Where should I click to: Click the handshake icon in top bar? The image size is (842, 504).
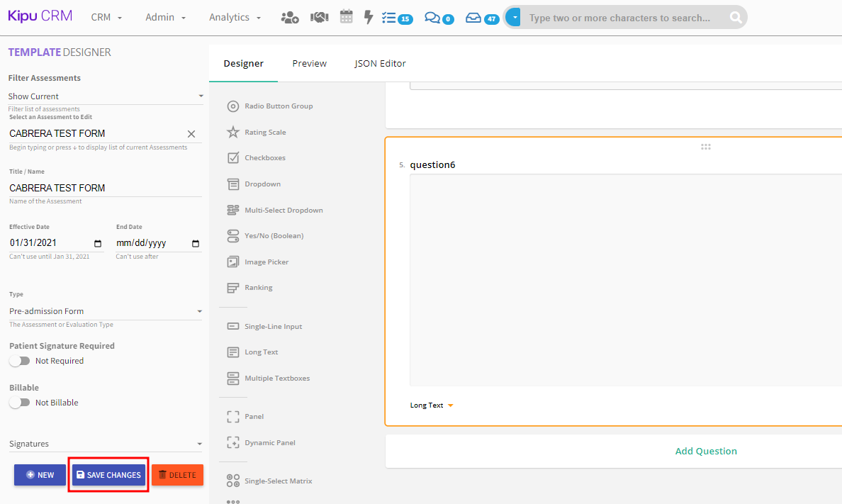point(319,18)
